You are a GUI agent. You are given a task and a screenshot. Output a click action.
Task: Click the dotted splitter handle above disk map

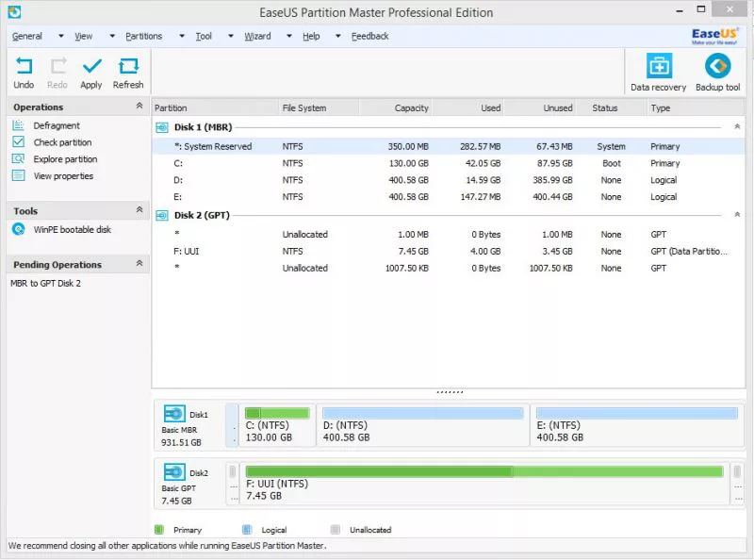[x=450, y=392]
